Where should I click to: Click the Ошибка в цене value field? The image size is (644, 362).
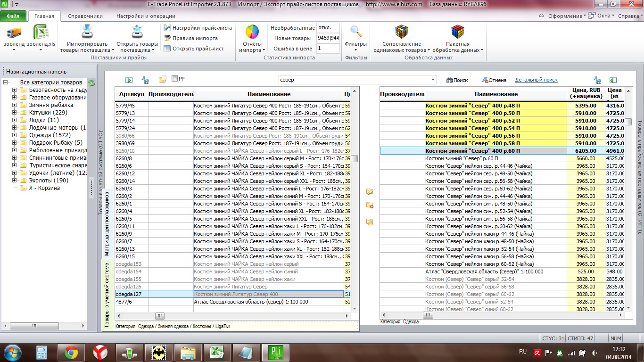[328, 49]
